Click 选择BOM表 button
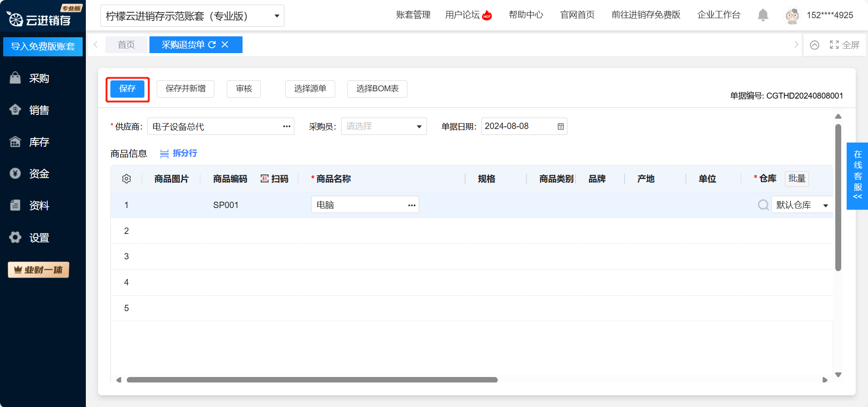The height and width of the screenshot is (407, 868). click(377, 89)
